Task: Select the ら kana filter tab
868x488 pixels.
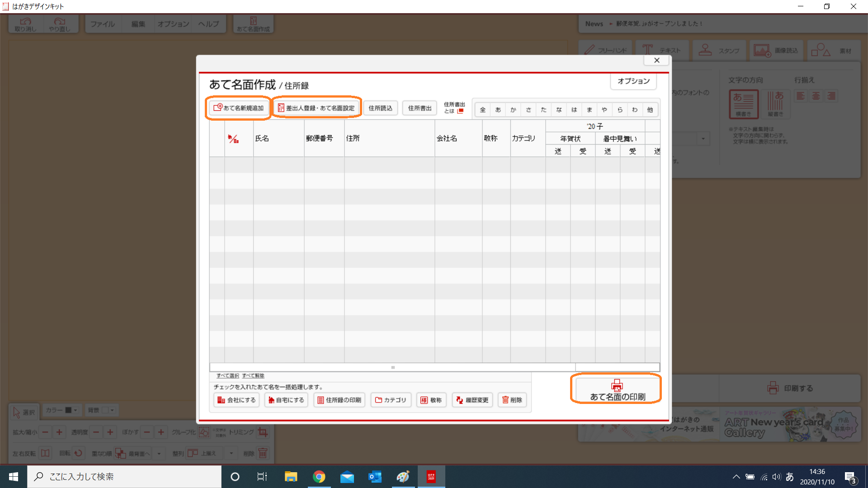Action: (x=620, y=110)
